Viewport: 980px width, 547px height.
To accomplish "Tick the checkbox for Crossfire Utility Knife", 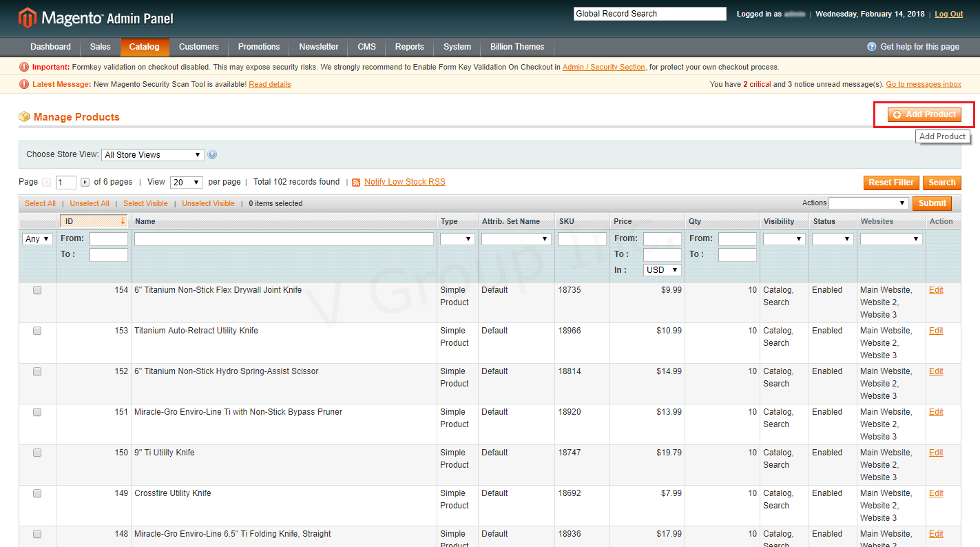I will 37,494.
